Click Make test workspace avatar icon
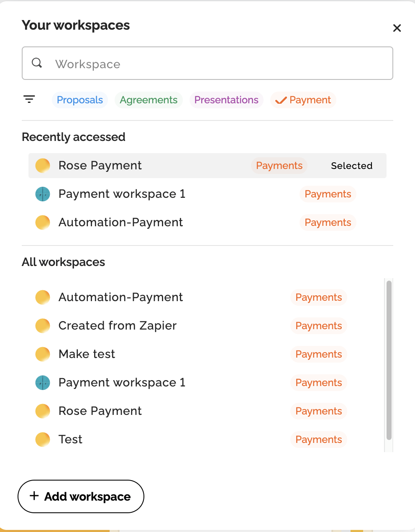Screen dimensions: 415x532 pyautogui.click(x=43, y=354)
